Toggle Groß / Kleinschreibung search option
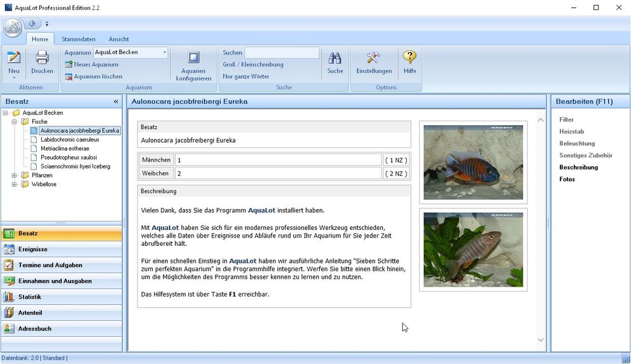 click(253, 64)
